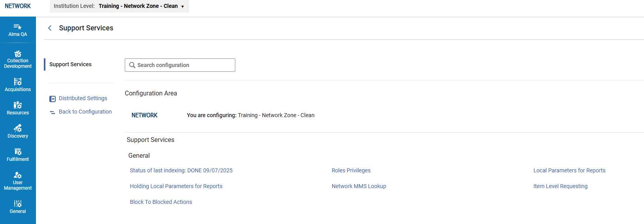Screen dimensions: 644x224
Task: Open Holding Local Parameters for Reports
Action: tap(176, 186)
